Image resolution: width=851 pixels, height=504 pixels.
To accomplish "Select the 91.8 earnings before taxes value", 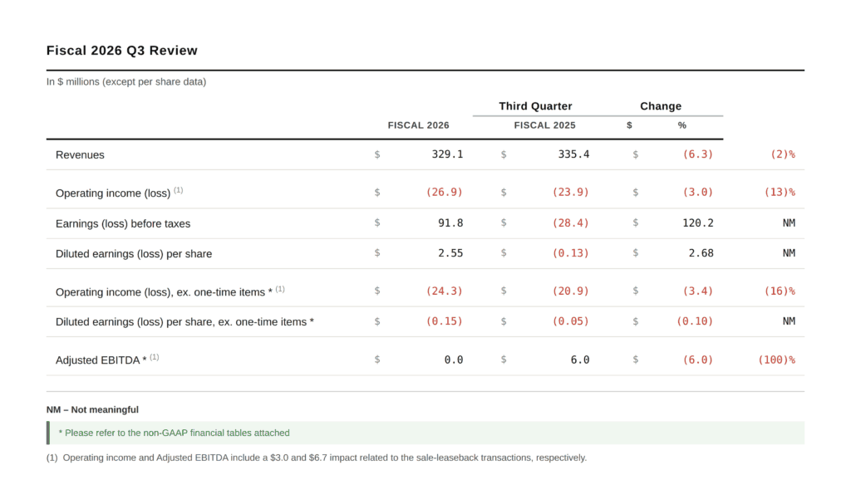I will (x=450, y=223).
